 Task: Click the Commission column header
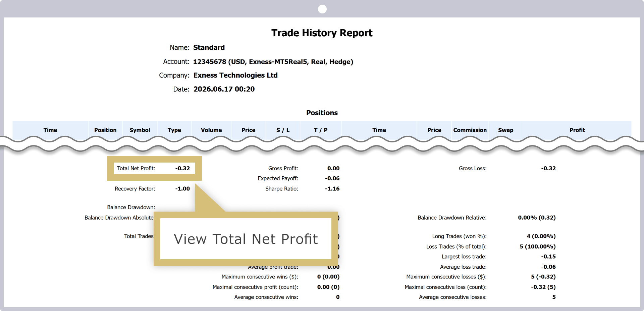[x=470, y=130]
